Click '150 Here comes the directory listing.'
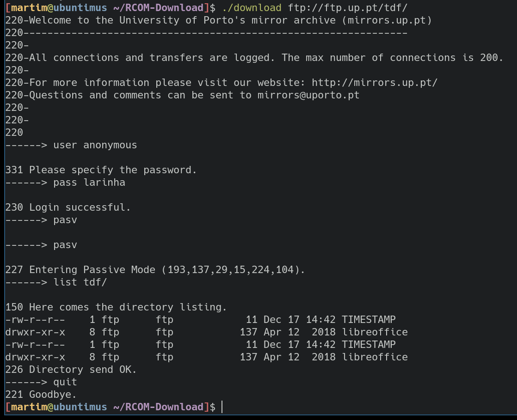Screen dimensions: 517x420 pos(116,307)
